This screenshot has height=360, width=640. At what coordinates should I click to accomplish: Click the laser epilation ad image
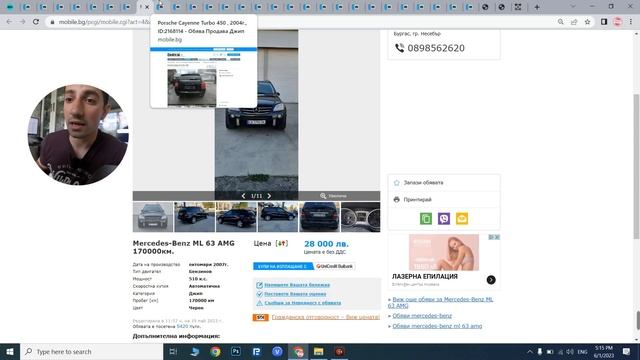444,252
